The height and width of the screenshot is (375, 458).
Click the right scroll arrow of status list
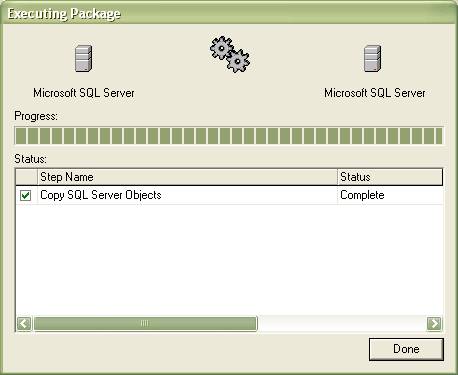tap(434, 323)
